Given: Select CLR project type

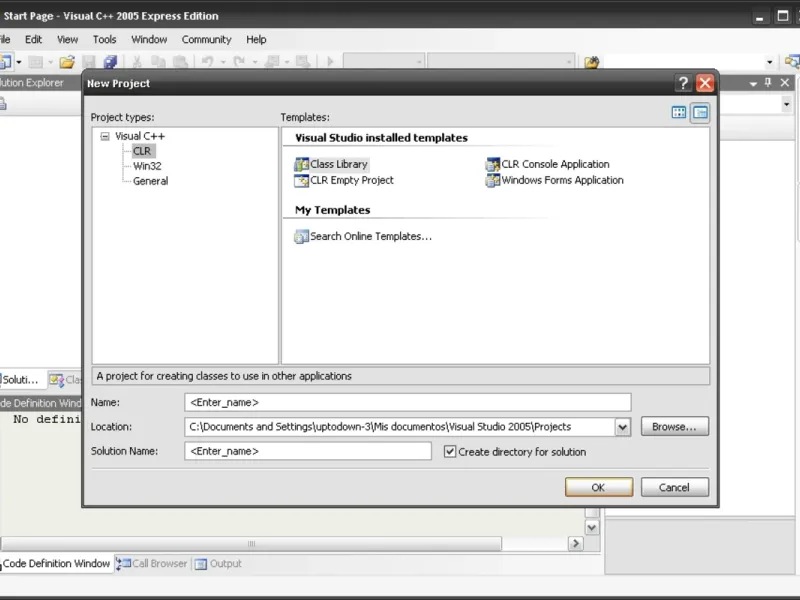Looking at the screenshot, I should coord(142,151).
